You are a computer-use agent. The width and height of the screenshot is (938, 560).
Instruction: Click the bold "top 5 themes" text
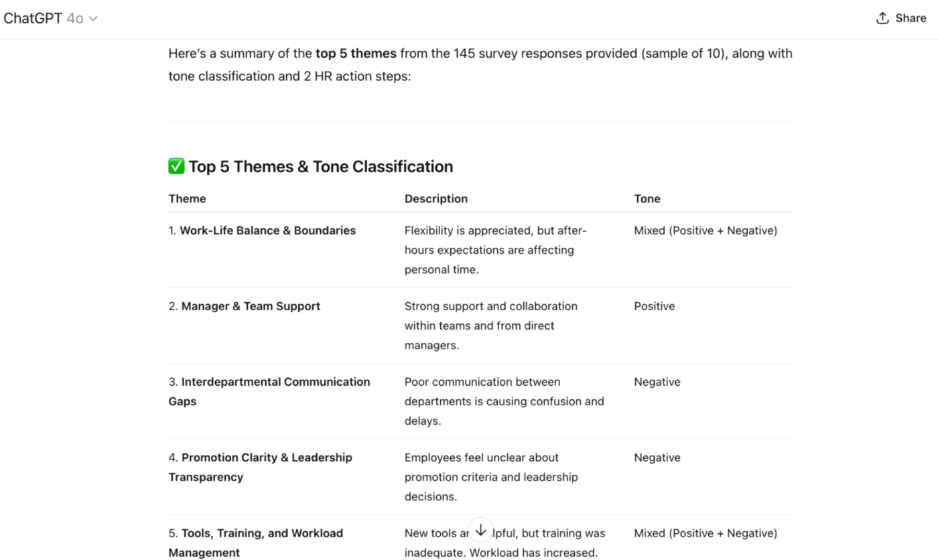tap(356, 54)
